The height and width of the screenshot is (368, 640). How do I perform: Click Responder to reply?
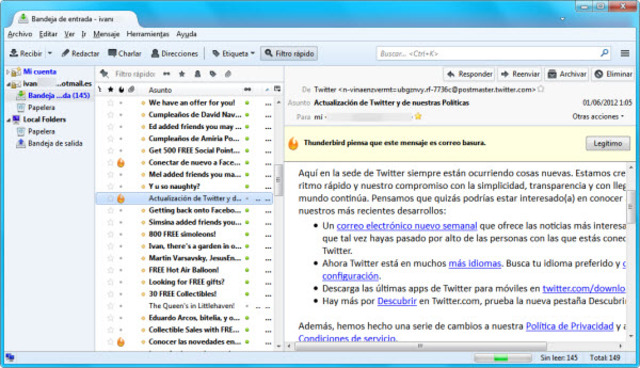[469, 74]
